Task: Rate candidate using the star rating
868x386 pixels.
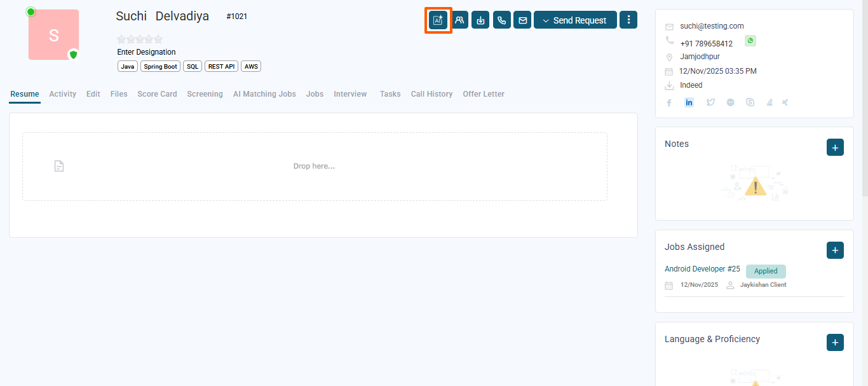Action: pyautogui.click(x=140, y=39)
